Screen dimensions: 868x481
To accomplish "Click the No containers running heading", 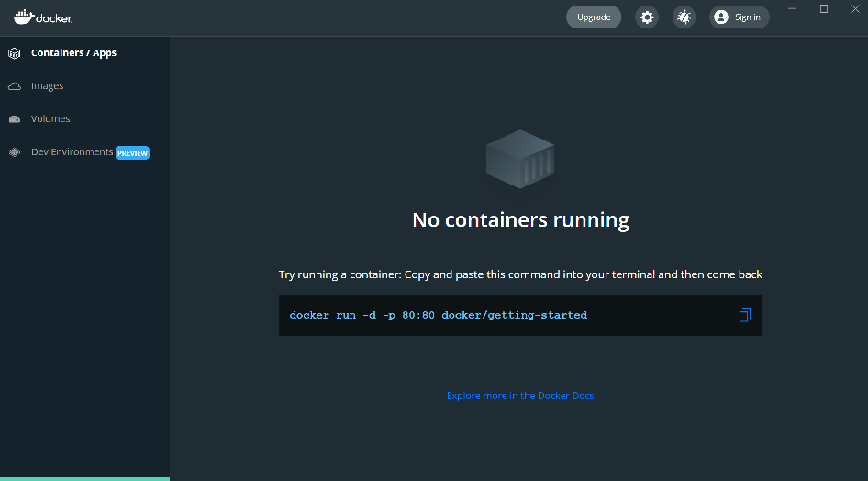I will [520, 219].
